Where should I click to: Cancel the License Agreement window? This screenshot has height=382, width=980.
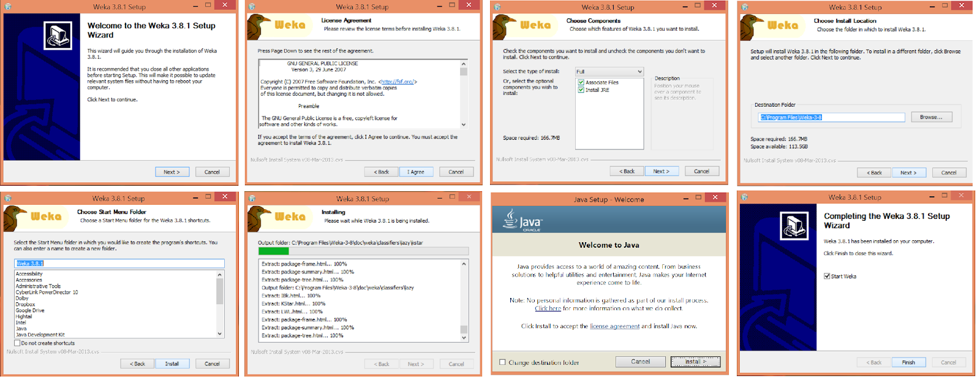456,172
